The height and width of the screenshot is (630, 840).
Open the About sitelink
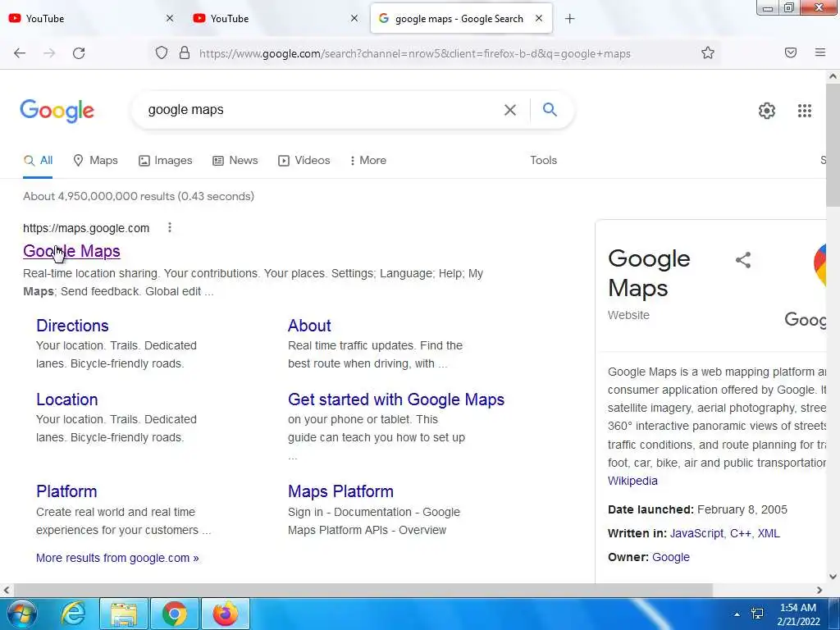point(309,326)
